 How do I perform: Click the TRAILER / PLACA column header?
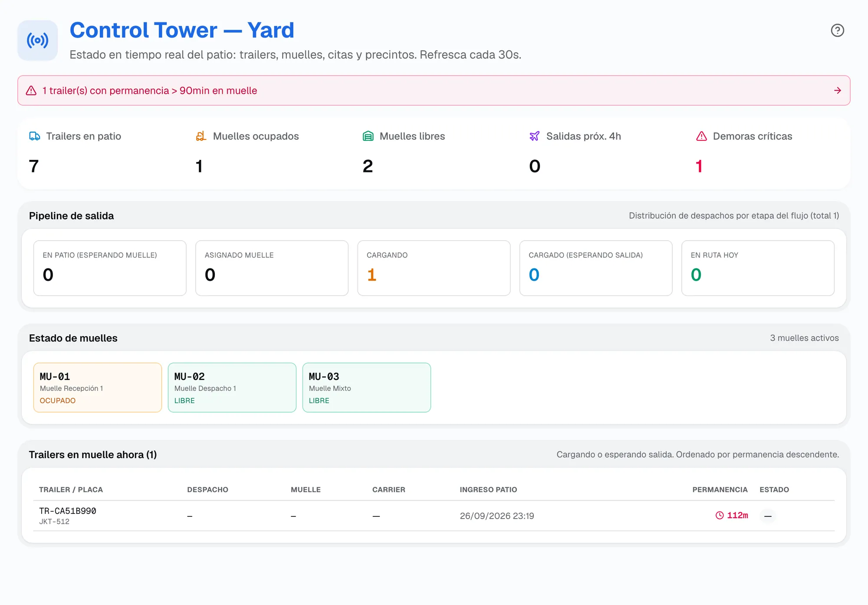(71, 489)
